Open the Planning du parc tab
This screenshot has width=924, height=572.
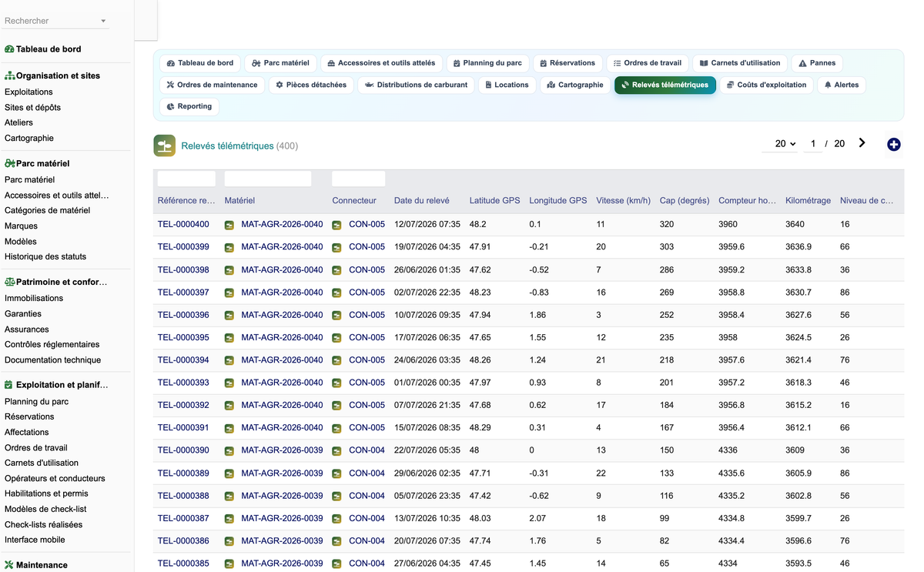(487, 63)
